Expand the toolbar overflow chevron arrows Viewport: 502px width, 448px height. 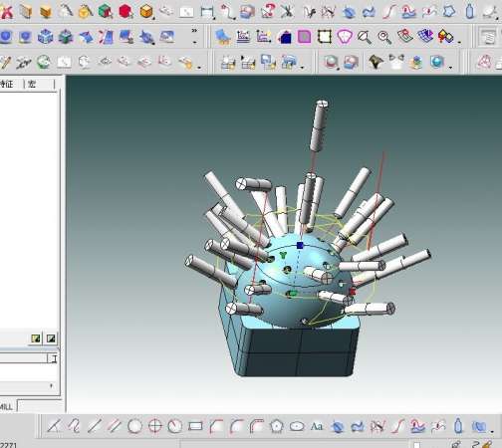[194, 31]
